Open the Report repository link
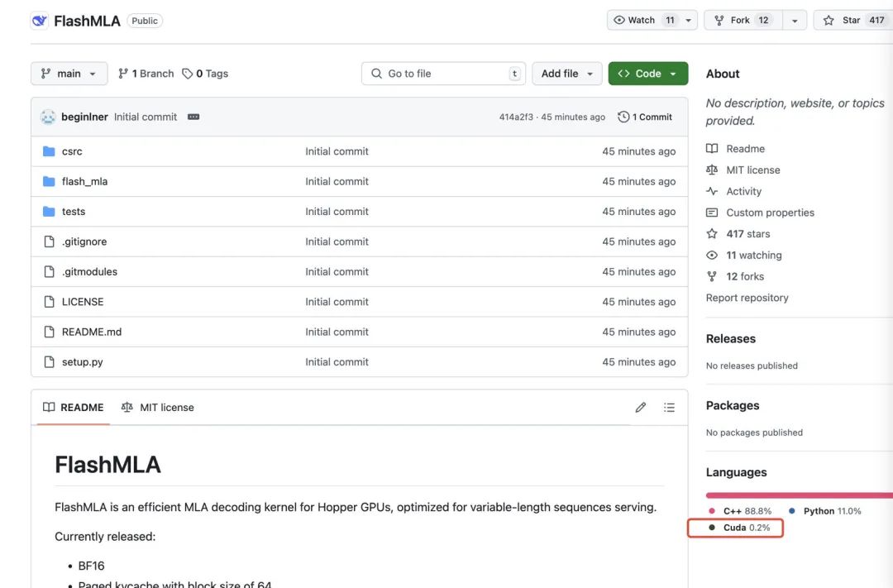893x588 pixels. click(747, 298)
